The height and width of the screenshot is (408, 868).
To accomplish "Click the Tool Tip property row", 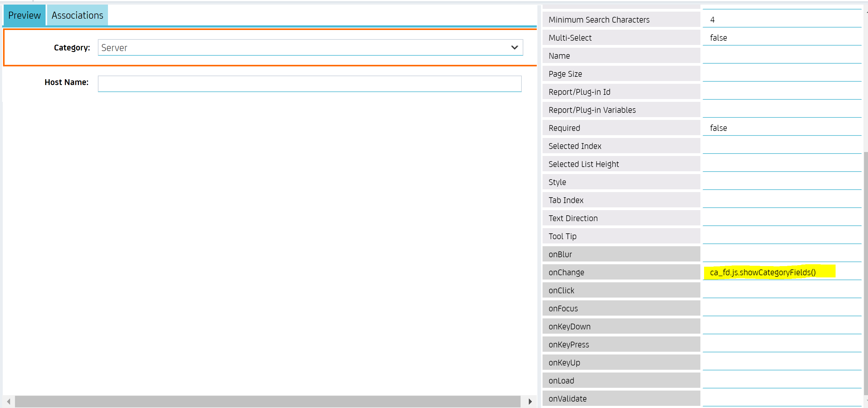I will pos(621,236).
